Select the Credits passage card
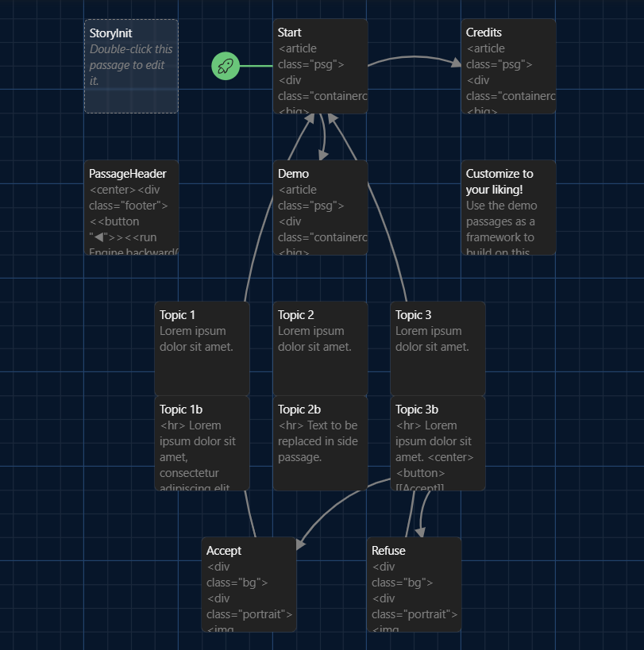 [x=509, y=67]
